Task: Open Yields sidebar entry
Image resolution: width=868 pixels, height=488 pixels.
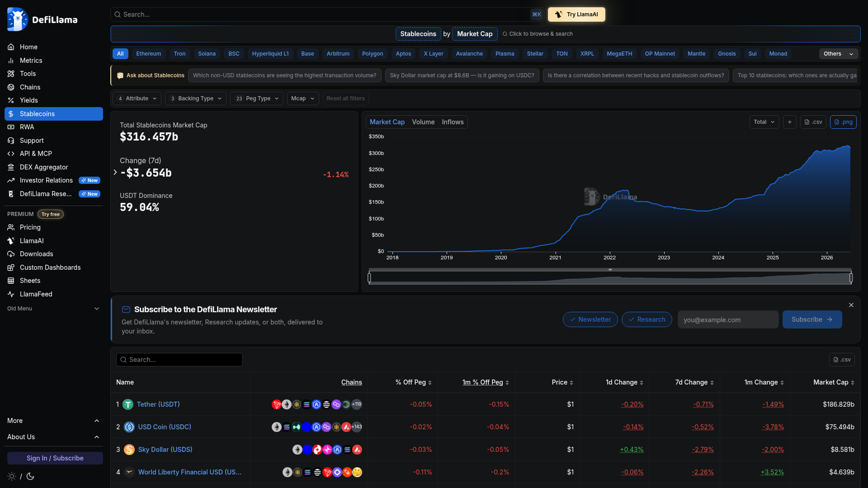Action: click(x=54, y=100)
